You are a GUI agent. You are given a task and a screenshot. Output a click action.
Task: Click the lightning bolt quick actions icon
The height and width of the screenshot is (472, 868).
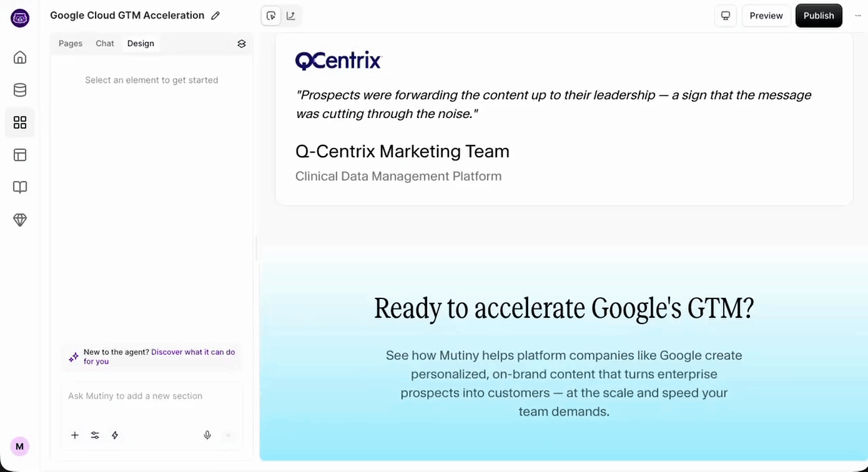pyautogui.click(x=115, y=435)
